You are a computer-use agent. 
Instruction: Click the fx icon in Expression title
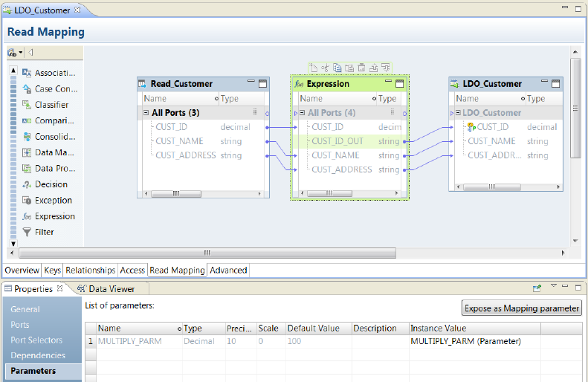click(x=299, y=84)
